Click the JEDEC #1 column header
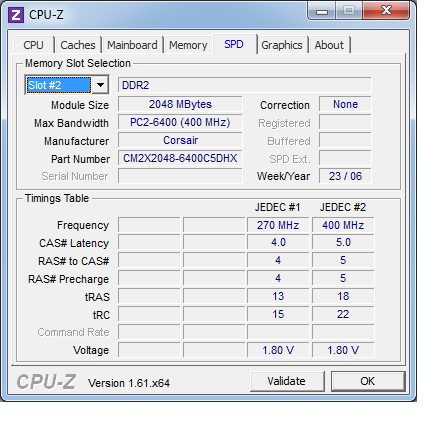The image size is (438, 424). [x=278, y=207]
